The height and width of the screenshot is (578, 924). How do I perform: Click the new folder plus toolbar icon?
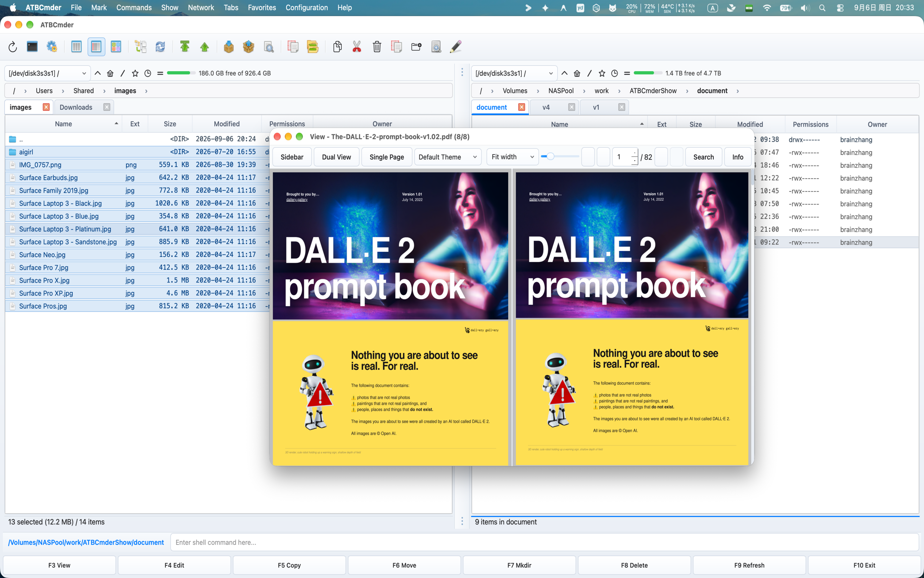point(416,47)
